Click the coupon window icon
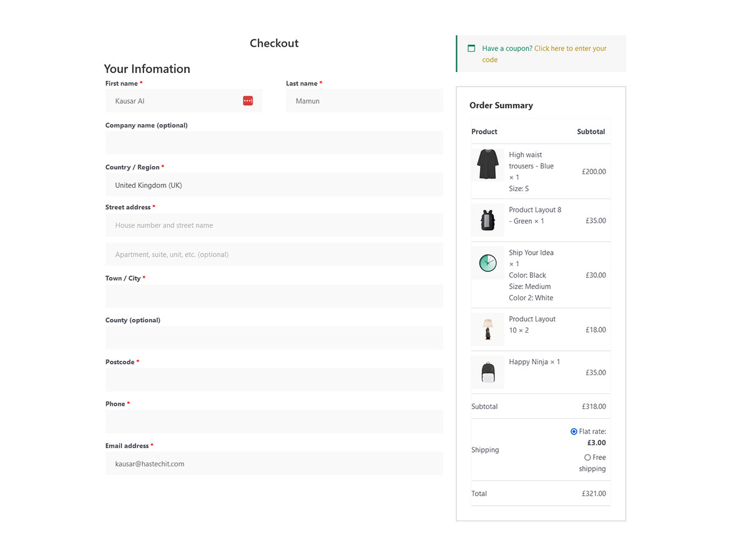This screenshot has width=749, height=560. coord(471,48)
